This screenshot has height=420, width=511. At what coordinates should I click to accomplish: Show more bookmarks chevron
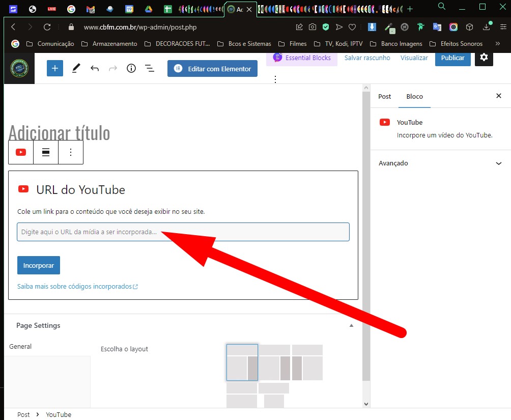[x=498, y=43]
